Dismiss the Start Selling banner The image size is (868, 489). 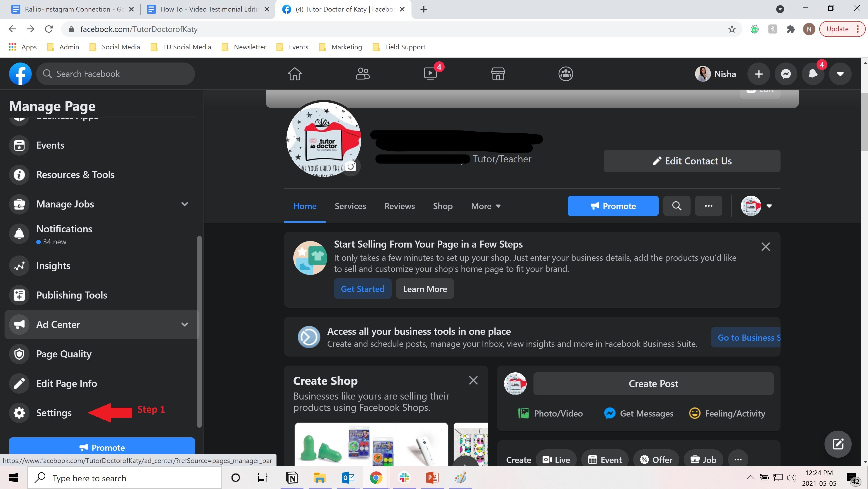point(765,247)
